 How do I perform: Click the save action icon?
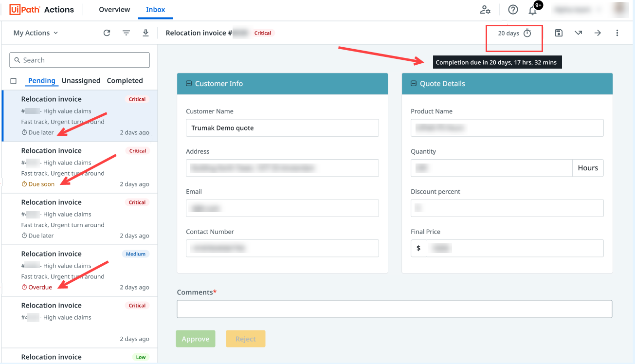(559, 33)
